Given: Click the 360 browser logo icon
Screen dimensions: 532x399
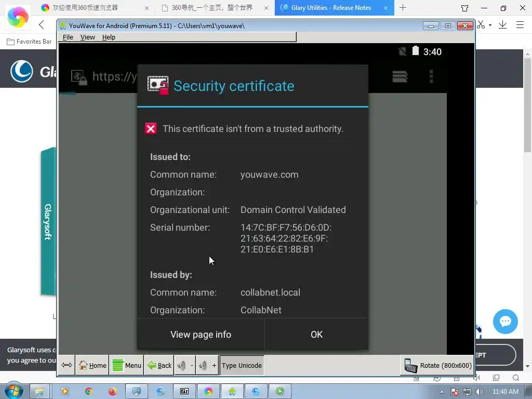Looking at the screenshot, I should (18, 17).
